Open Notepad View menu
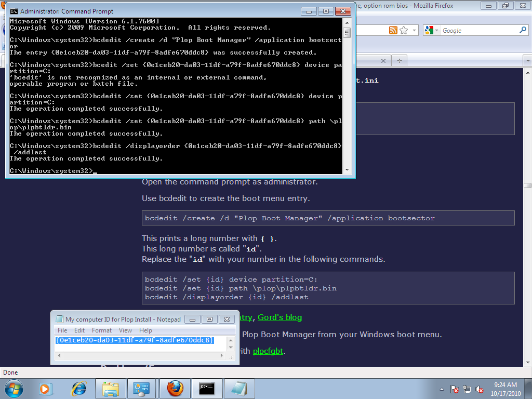Image resolution: width=532 pixels, height=399 pixels. (125, 330)
